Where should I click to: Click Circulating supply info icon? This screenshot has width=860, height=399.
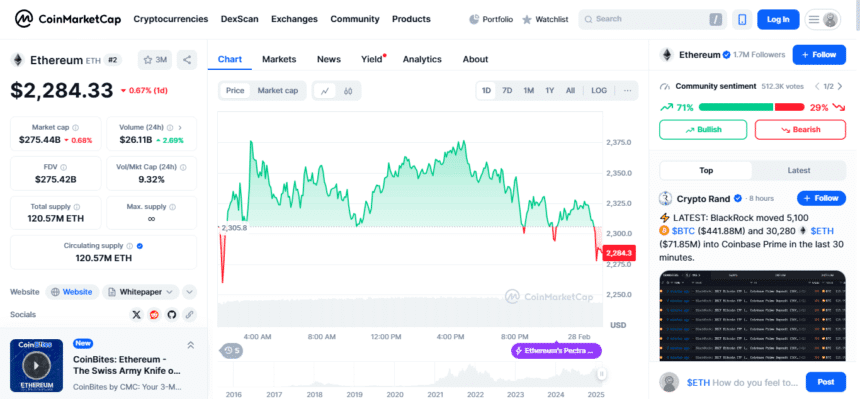tap(129, 246)
